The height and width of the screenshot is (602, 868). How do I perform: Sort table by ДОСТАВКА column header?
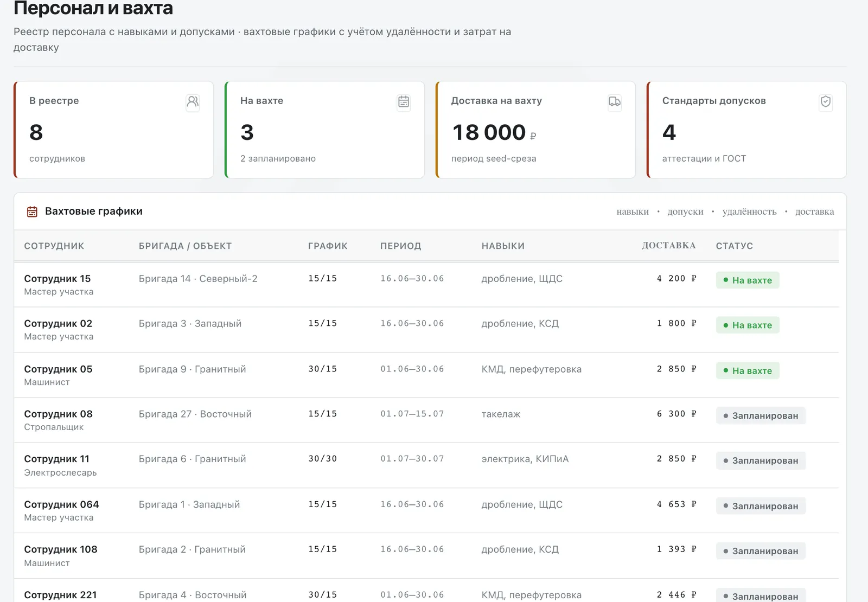click(x=668, y=246)
